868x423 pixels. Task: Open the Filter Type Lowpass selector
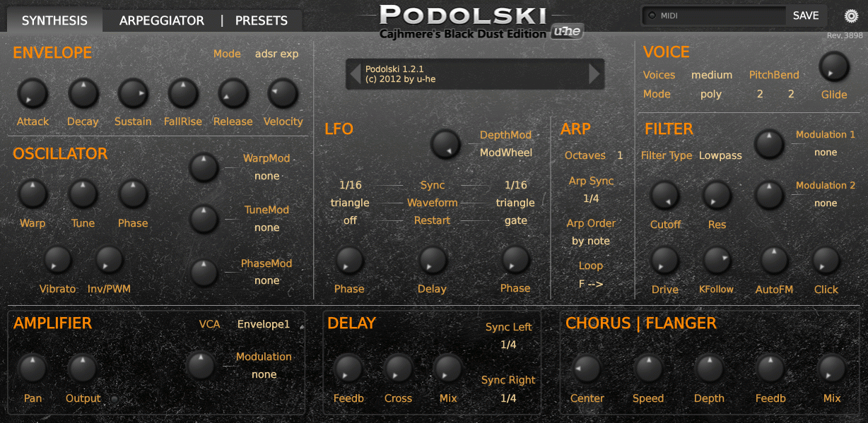point(720,155)
